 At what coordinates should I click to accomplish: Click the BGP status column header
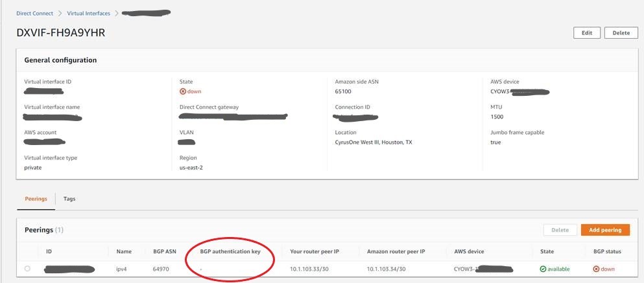(607, 251)
